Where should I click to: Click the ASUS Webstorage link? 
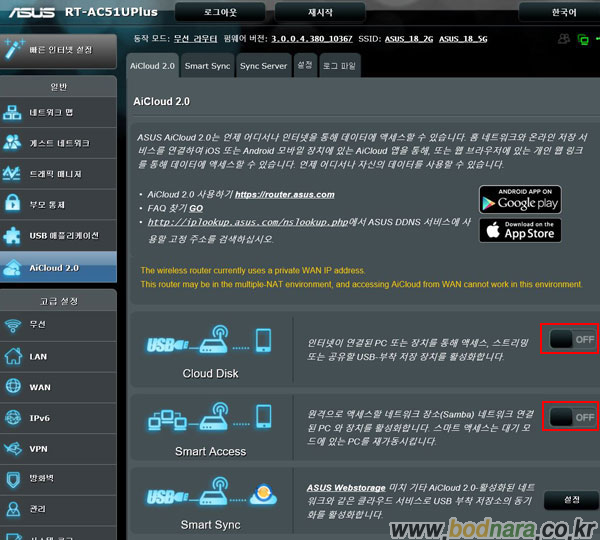tap(346, 488)
